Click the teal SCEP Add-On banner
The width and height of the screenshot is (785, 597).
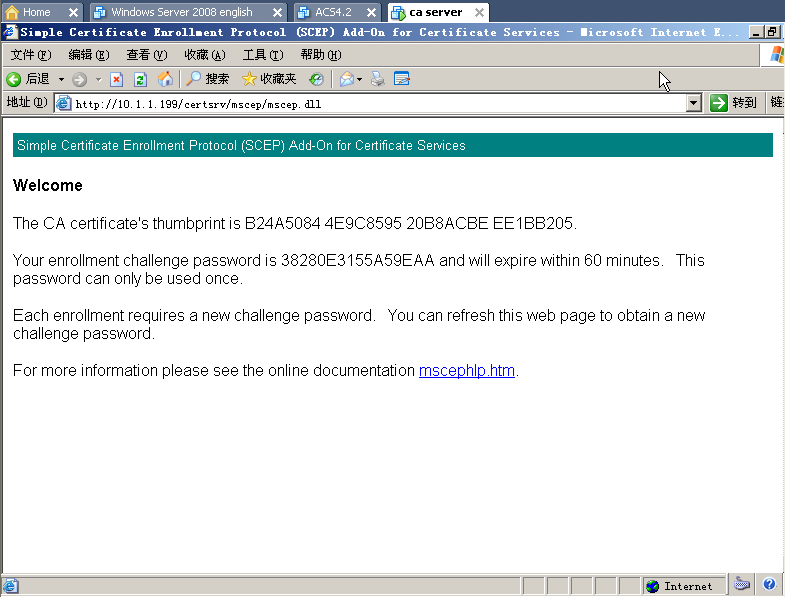(392, 145)
